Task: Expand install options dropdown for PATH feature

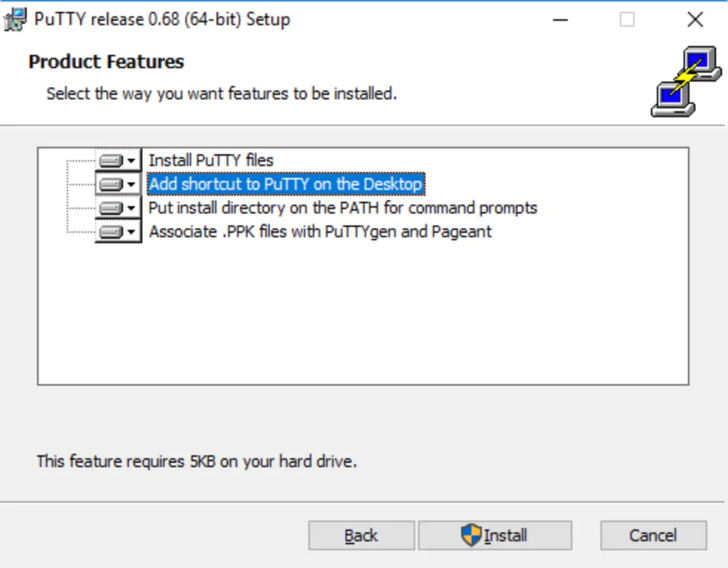Action: pos(131,208)
